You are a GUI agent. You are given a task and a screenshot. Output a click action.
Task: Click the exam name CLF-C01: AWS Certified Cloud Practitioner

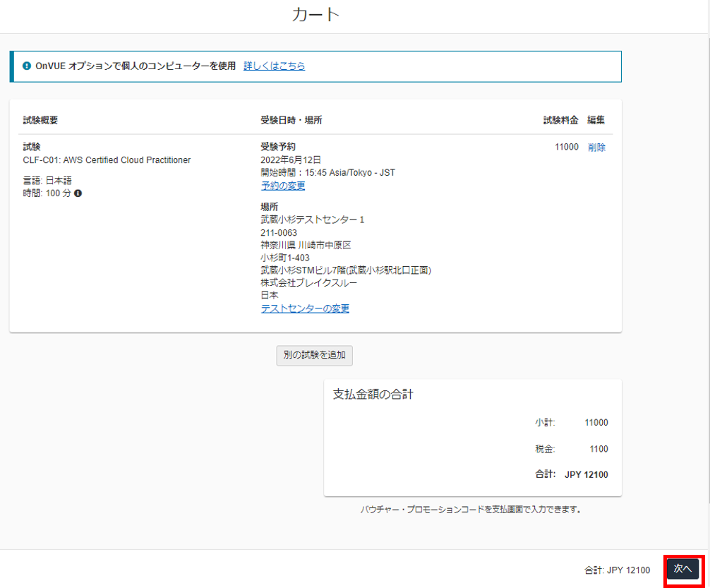pos(107,160)
